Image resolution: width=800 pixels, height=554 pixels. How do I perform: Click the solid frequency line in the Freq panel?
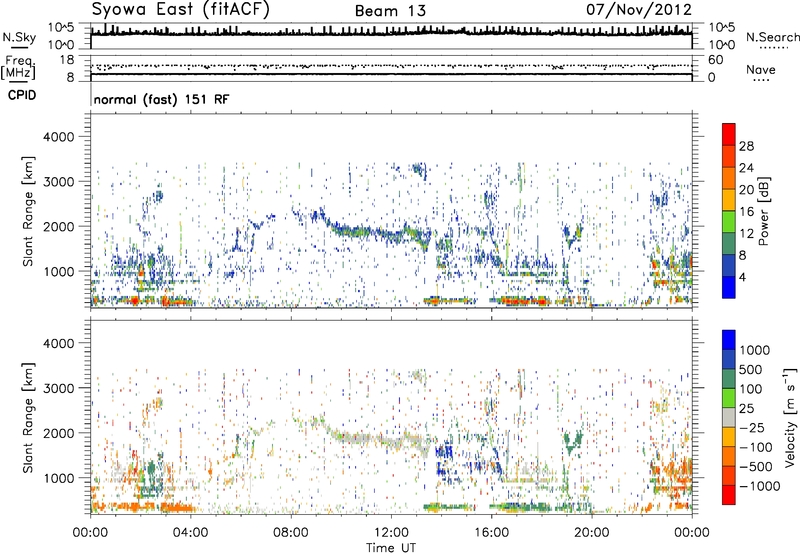coord(391,74)
